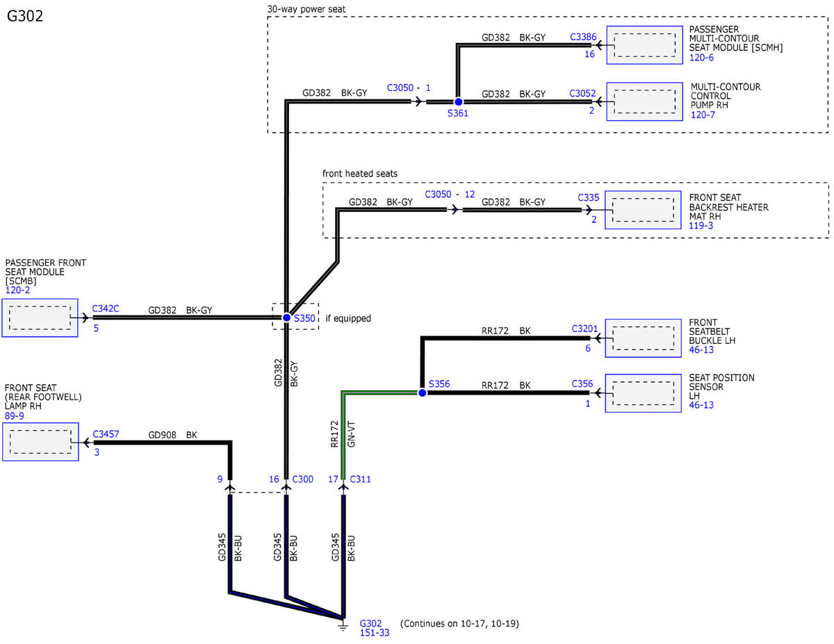Click the S361 splice label
Image resolution: width=834 pixels, height=644 pixels.
[458, 115]
